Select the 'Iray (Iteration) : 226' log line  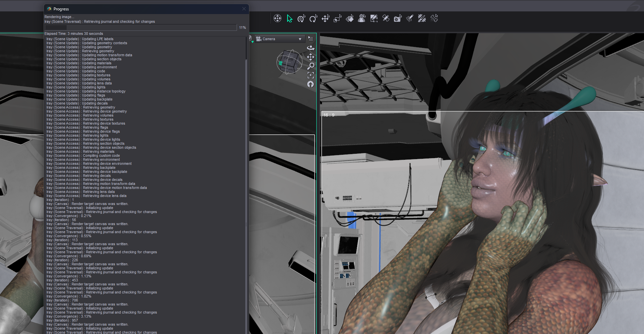pyautogui.click(x=62, y=260)
